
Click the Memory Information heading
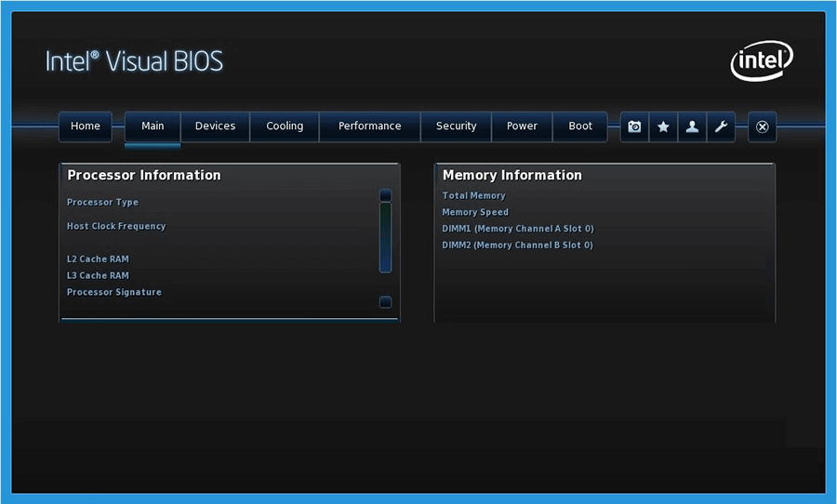[x=511, y=175]
